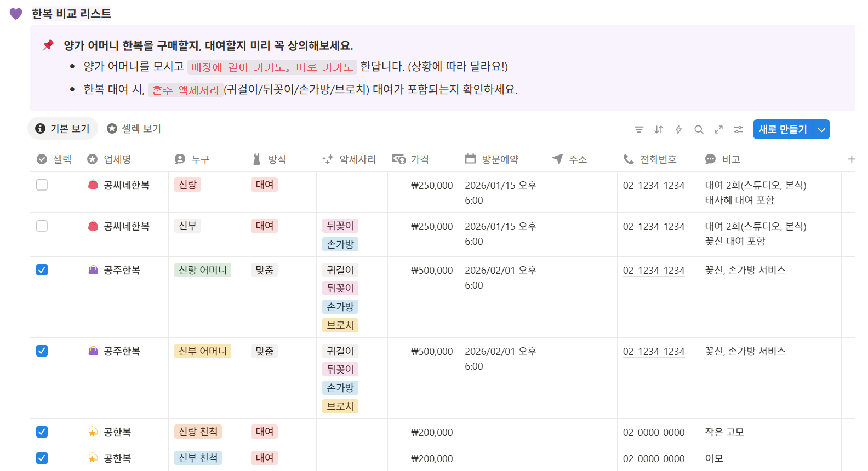Click the 태사혜 대여 포함 note cell
This screenshot has width=868, height=471.
740,200
